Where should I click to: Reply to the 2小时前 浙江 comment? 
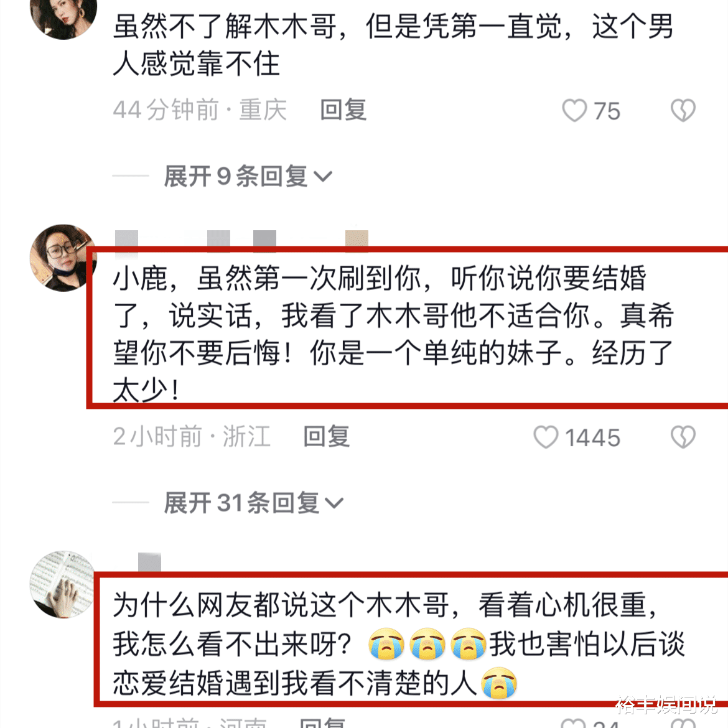327,437
